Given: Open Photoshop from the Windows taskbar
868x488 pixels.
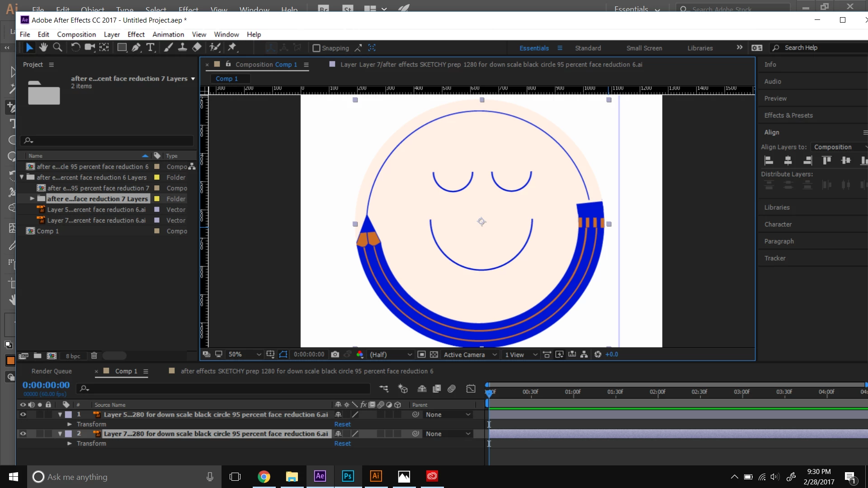Looking at the screenshot, I should click(348, 476).
